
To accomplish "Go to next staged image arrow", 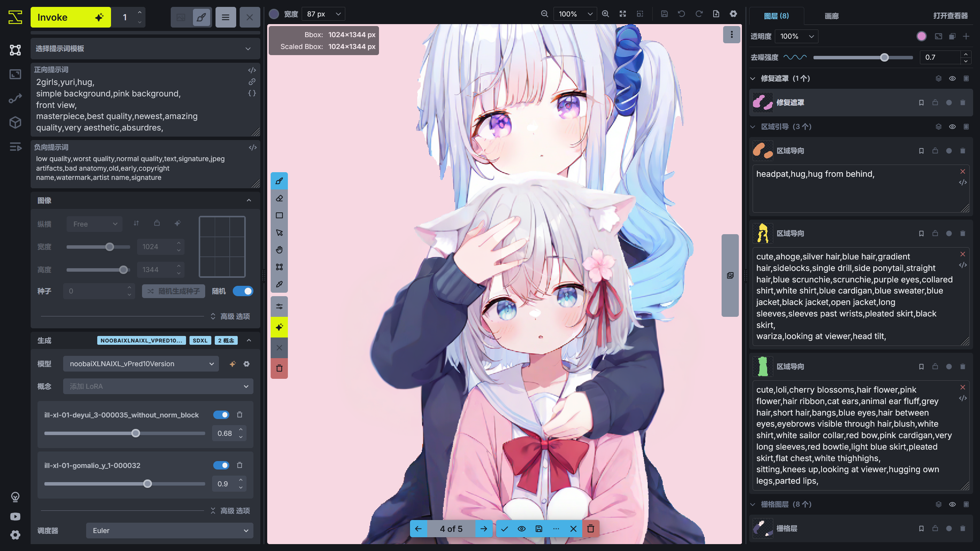I will (x=484, y=529).
